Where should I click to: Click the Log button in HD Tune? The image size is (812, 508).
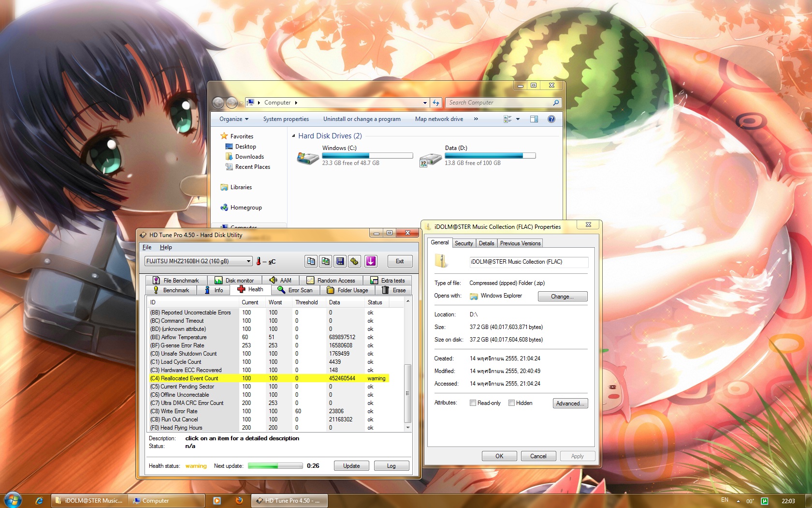(391, 466)
